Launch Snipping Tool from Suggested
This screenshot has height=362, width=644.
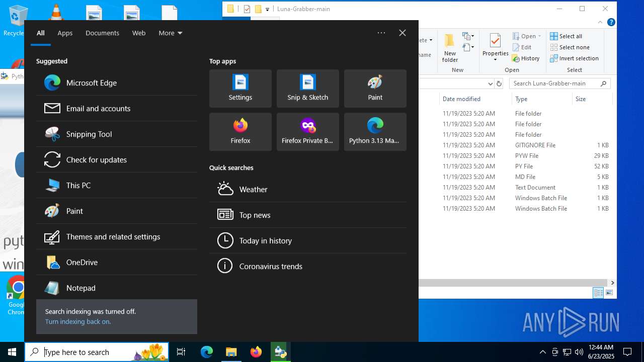click(x=117, y=134)
